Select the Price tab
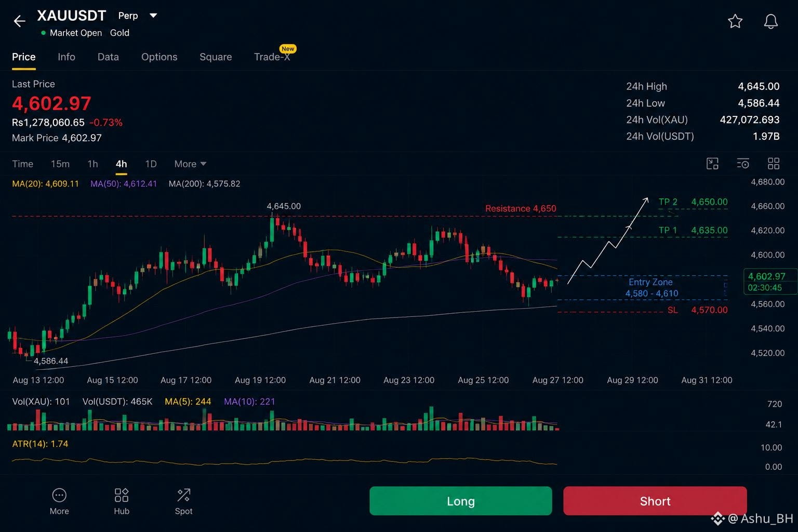 tap(24, 57)
